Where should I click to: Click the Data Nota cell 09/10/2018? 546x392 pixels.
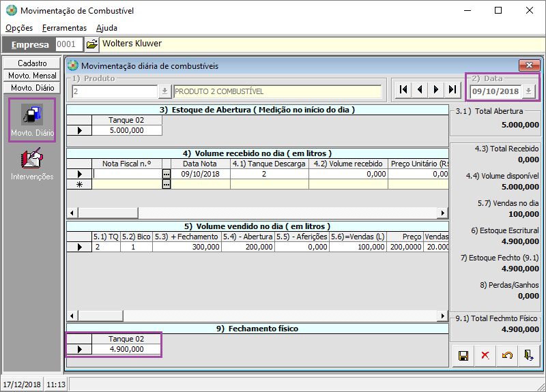pos(200,174)
